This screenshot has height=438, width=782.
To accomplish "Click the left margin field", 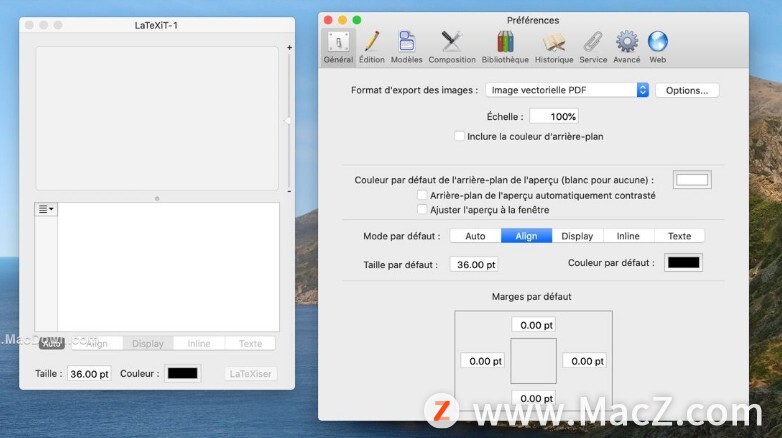I will click(x=483, y=361).
